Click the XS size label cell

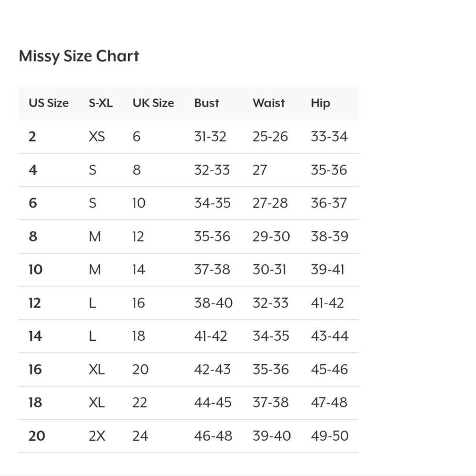coord(97,137)
